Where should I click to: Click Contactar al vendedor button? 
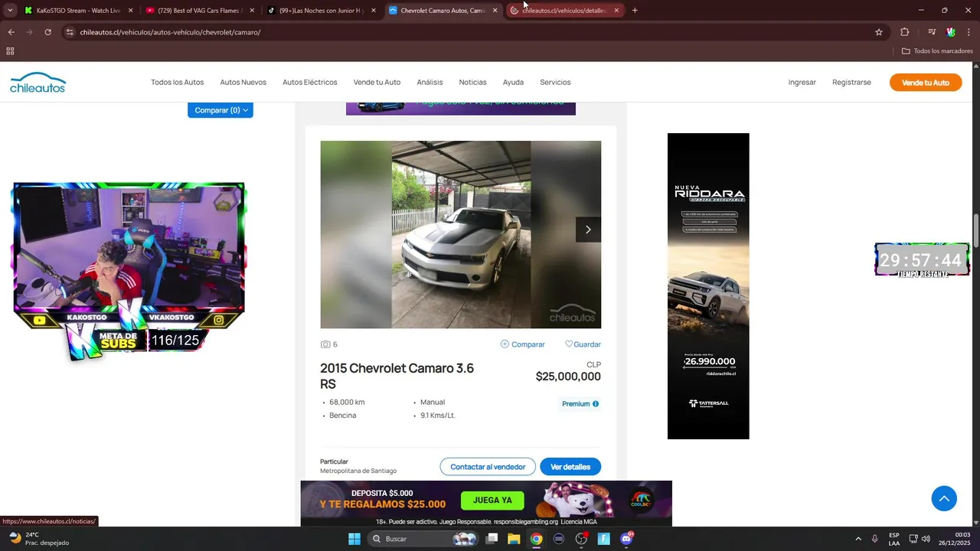coord(488,467)
